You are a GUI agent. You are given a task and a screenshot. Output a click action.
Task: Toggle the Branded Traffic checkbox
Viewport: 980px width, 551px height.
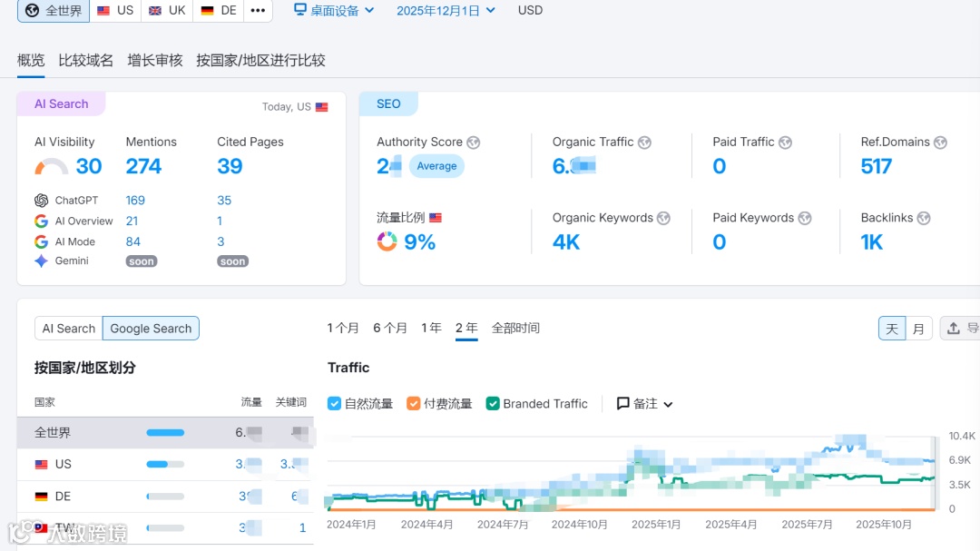[493, 404]
